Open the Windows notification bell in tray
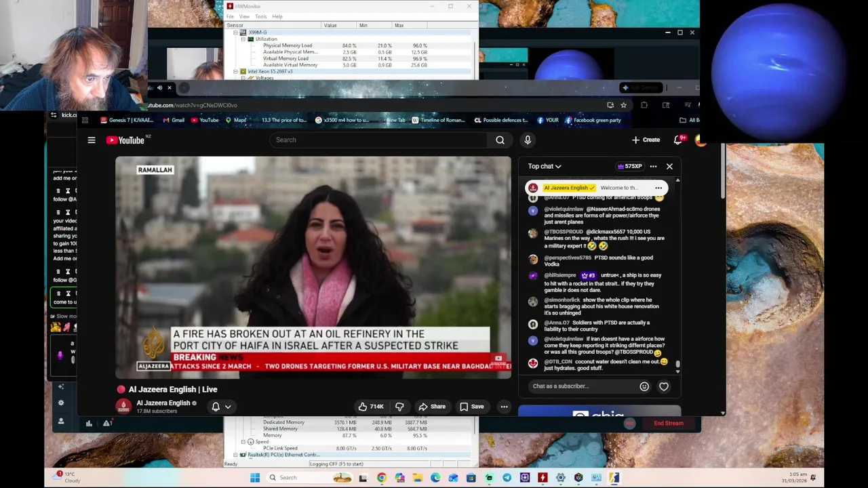Screen dimensions: 868x488 [x=813, y=478]
